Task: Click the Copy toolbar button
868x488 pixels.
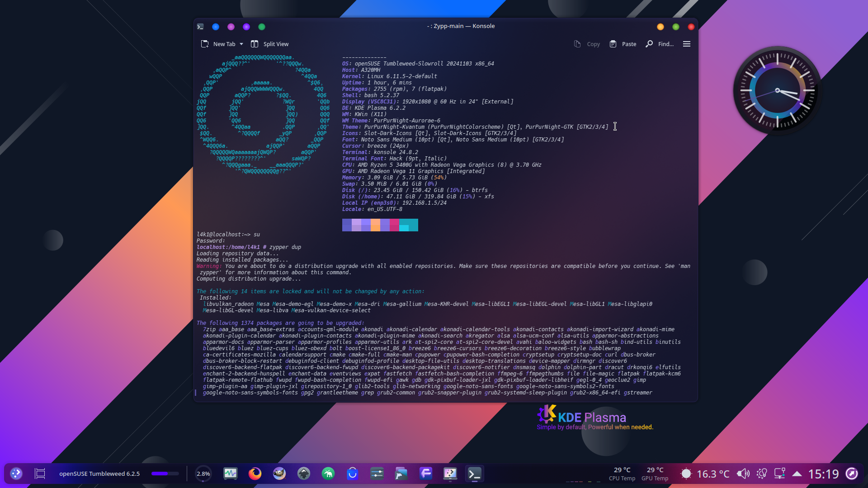Action: (x=587, y=44)
